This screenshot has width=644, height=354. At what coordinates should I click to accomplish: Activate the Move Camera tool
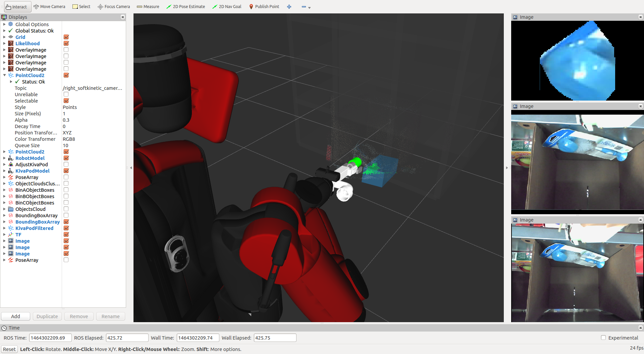pyautogui.click(x=50, y=7)
